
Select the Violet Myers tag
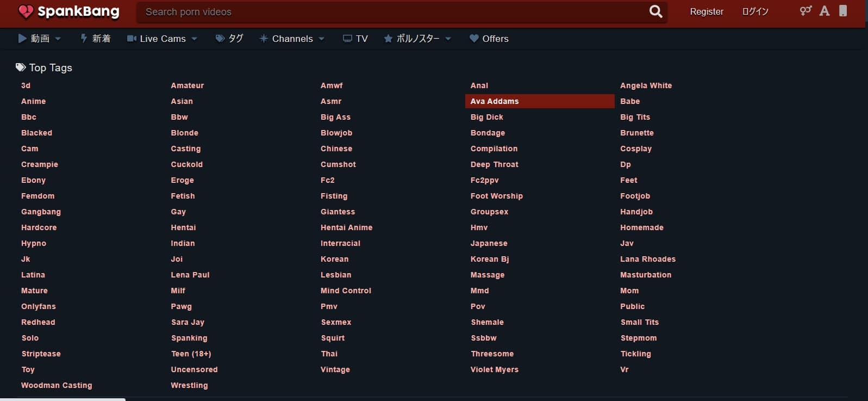point(495,369)
